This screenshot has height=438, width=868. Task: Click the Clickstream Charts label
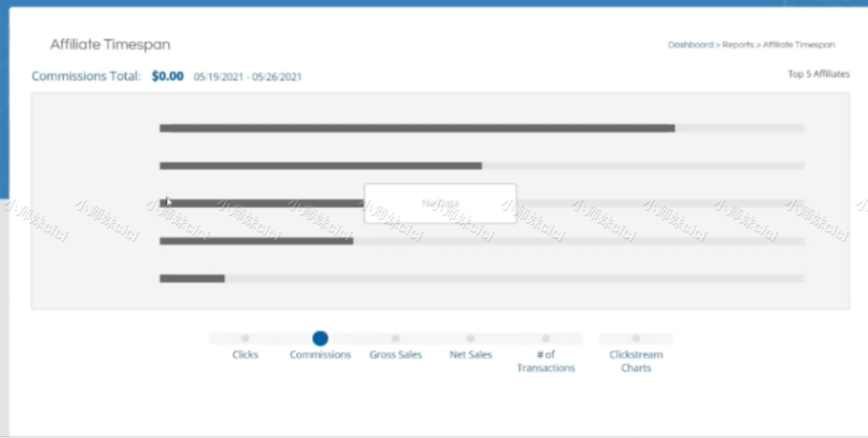636,361
